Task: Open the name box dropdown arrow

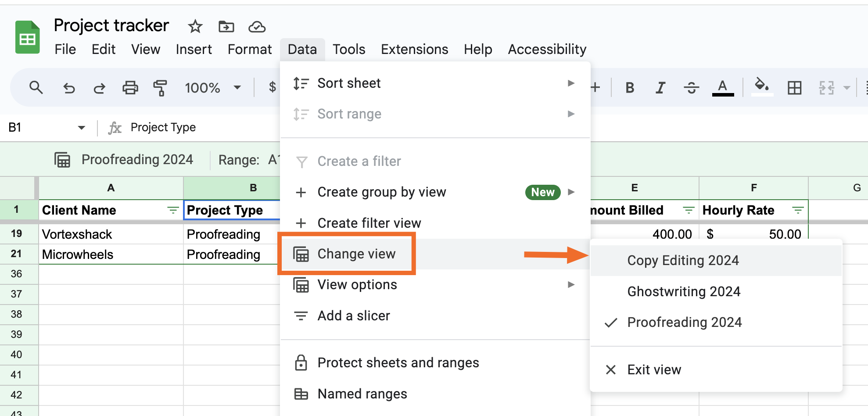Action: tap(81, 128)
